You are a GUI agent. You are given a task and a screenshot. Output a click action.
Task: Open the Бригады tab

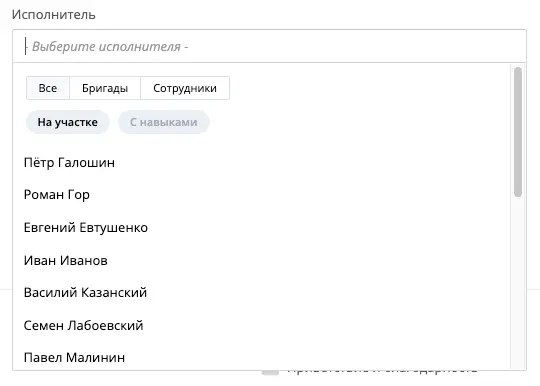pyautogui.click(x=105, y=88)
